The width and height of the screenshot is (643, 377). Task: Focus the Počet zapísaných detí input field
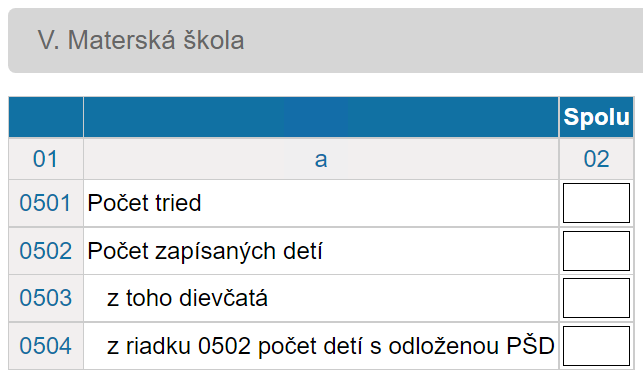tap(596, 251)
